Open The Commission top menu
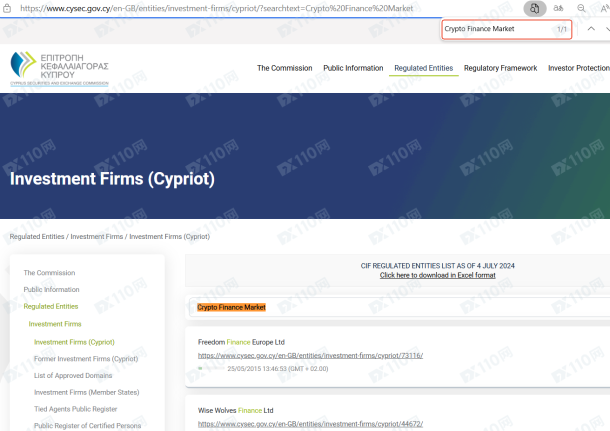The image size is (610, 431). coord(284,68)
